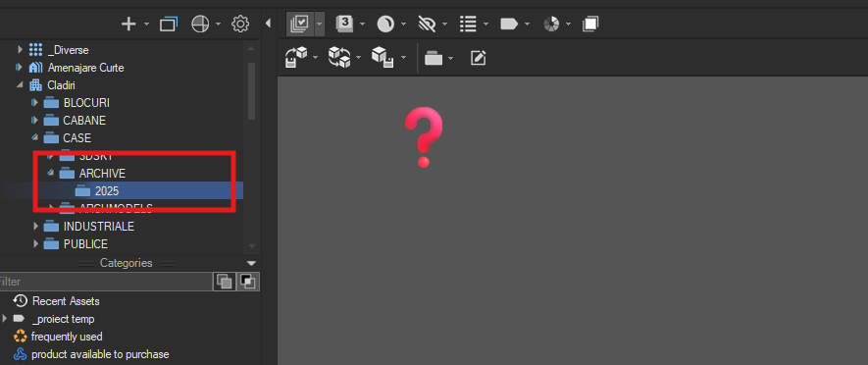This screenshot has height=365, width=868.
Task: Select the INDUSTRIALE folder
Action: 99,227
